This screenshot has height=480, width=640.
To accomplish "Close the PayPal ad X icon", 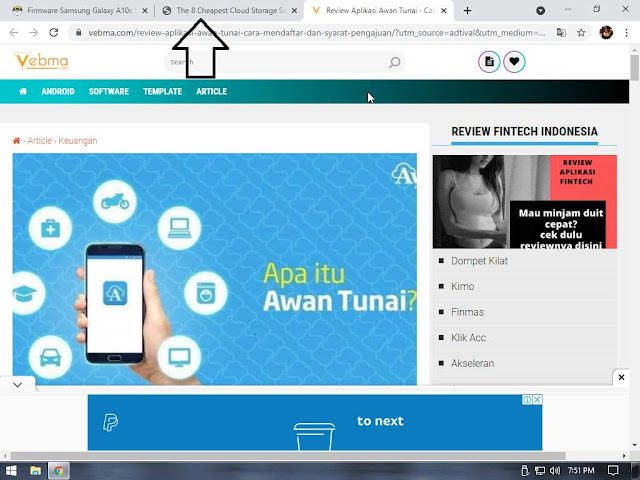I will 538,400.
